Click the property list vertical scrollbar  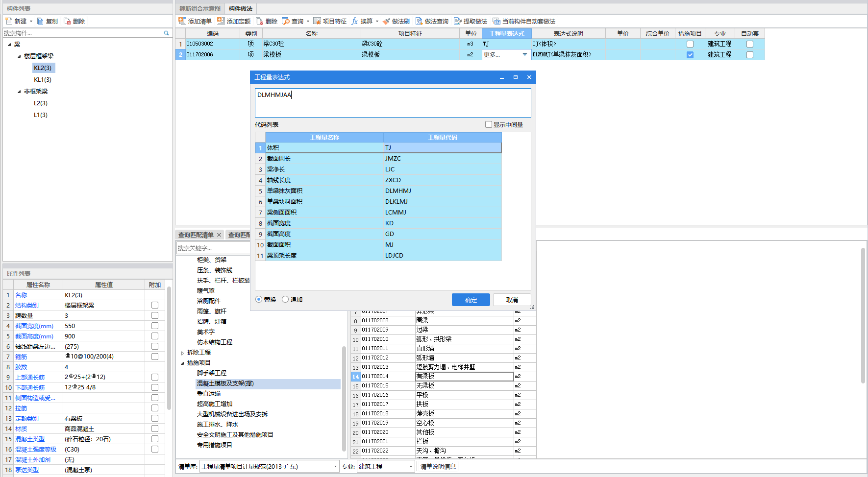(169, 348)
